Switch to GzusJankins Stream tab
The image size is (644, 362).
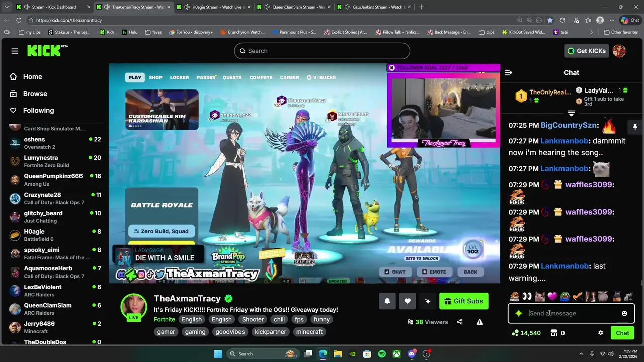[375, 7]
